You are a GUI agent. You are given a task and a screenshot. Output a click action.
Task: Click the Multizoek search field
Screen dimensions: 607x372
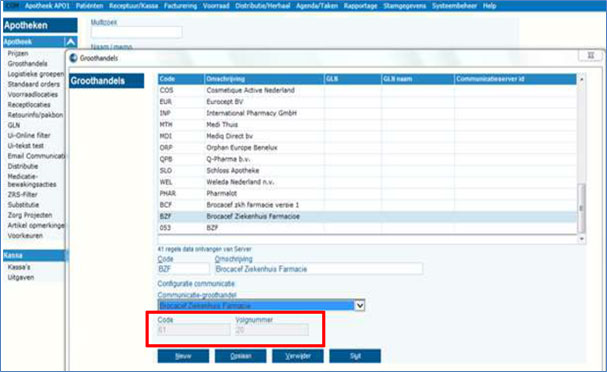(x=136, y=32)
